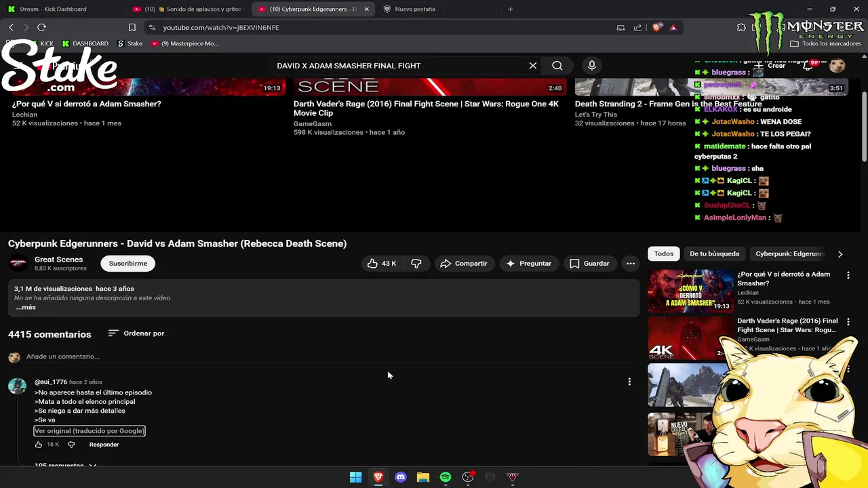Open options for ¿Por qué V sidebar video

tap(848, 275)
